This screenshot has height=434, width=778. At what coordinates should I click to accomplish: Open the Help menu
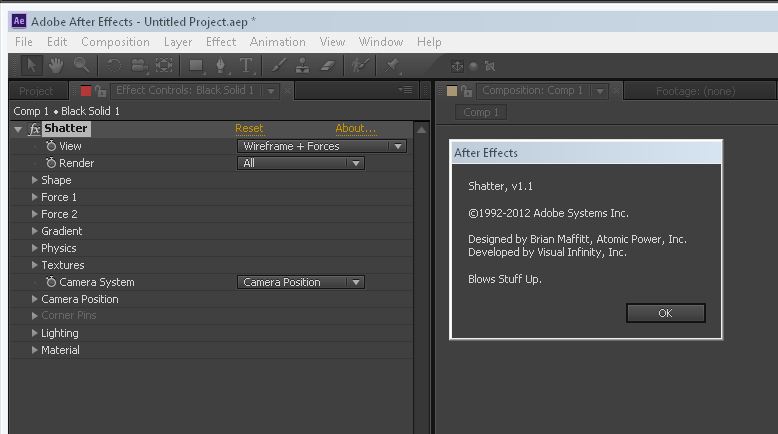click(x=429, y=42)
